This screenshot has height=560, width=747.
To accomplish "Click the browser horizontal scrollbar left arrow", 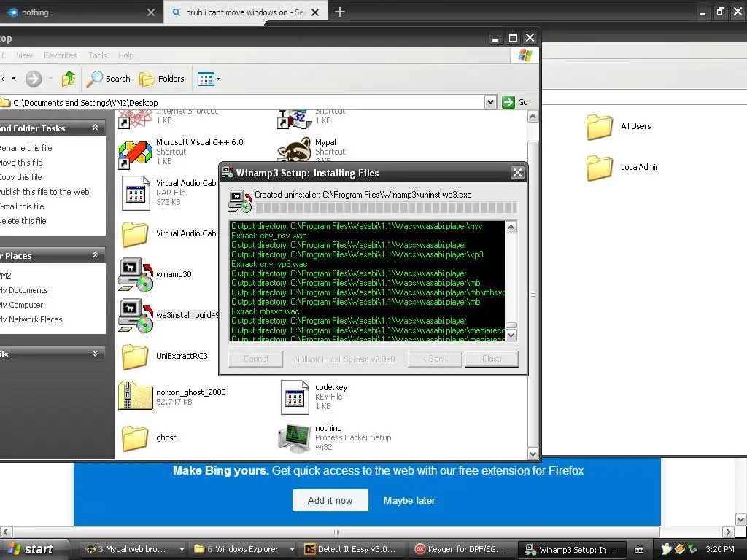I will (x=6, y=532).
